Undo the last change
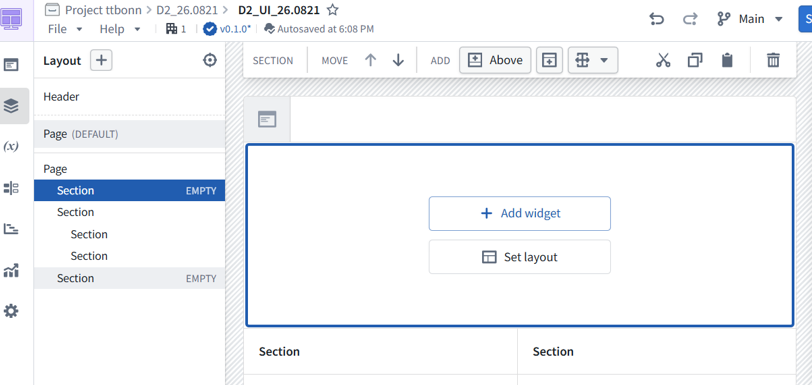Screen dimensions: 812x385 [x=657, y=20]
